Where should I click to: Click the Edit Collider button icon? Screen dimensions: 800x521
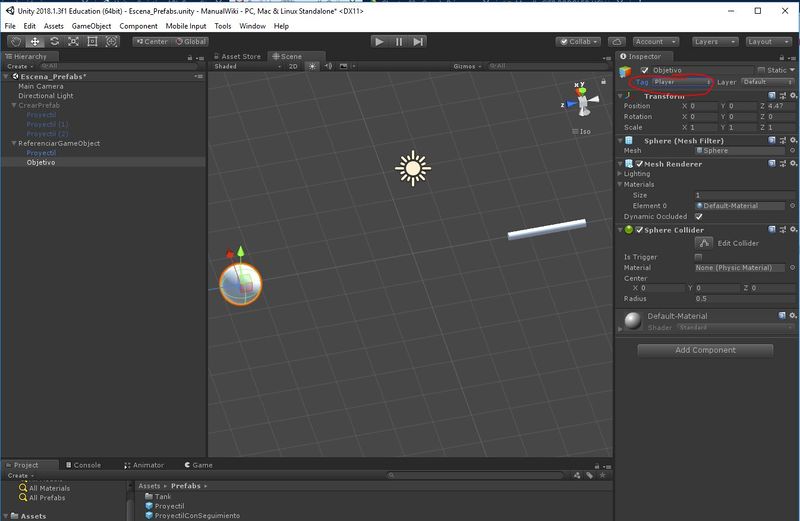pyautogui.click(x=704, y=243)
